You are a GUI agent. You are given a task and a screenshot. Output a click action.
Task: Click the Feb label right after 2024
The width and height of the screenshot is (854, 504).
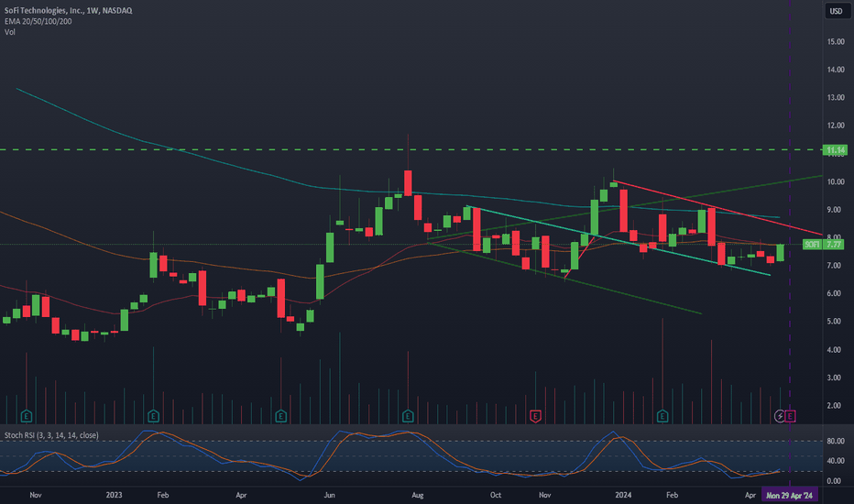(672, 495)
